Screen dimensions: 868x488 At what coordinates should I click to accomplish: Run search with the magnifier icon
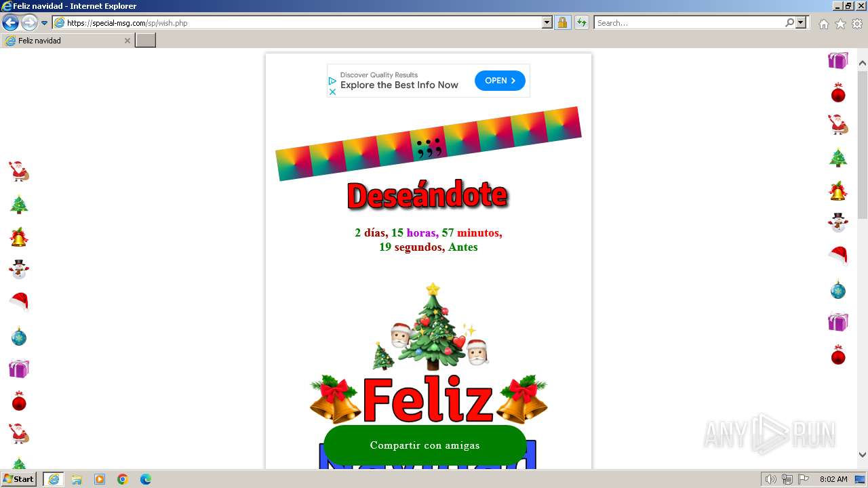789,23
